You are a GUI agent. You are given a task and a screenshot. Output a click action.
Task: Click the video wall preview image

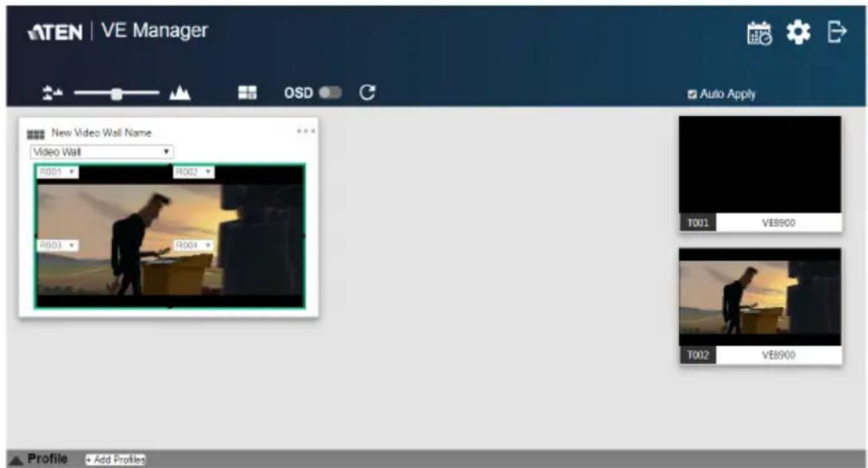click(x=170, y=236)
